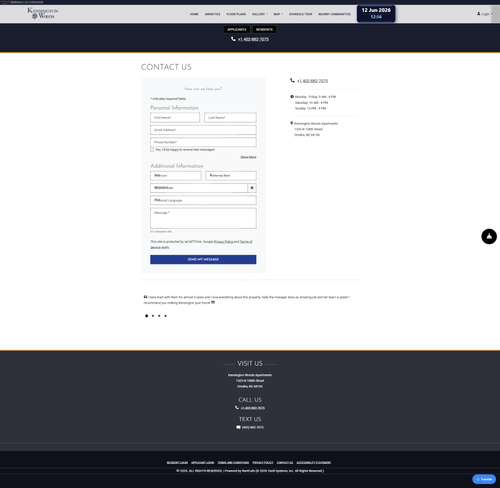Open the reCAPTCHA Privacy Policy link
The image size is (500, 488).
click(223, 242)
